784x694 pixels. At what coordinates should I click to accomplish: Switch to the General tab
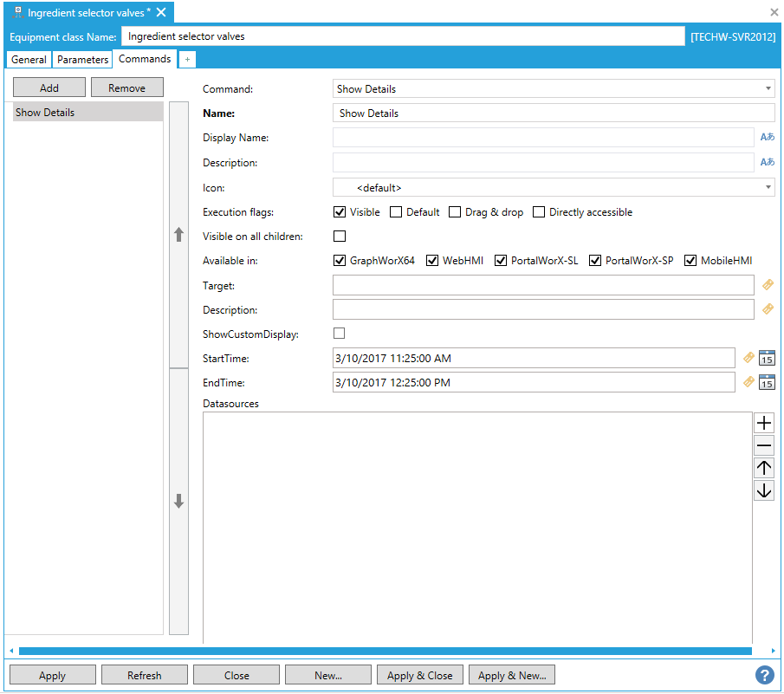(29, 60)
